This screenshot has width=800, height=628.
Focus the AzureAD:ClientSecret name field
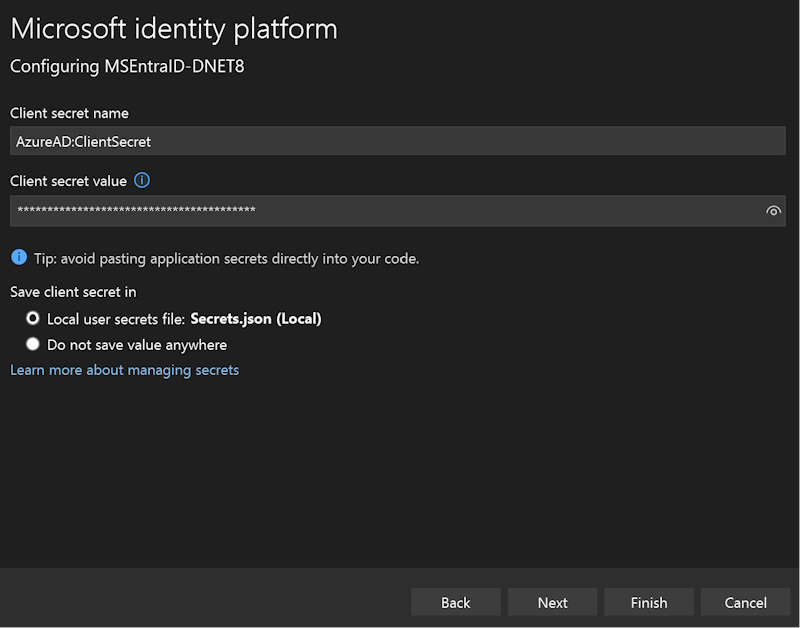coord(397,142)
